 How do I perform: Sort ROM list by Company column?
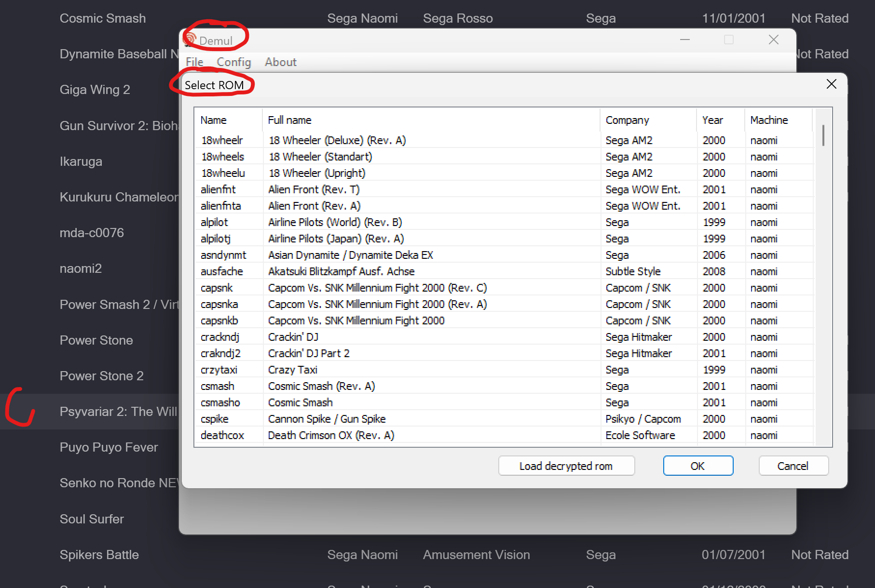[x=648, y=120]
